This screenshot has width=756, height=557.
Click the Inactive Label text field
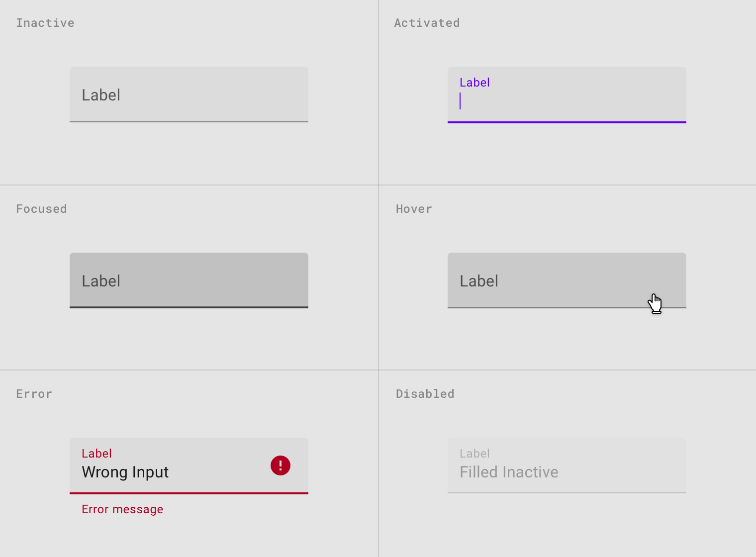tap(189, 94)
